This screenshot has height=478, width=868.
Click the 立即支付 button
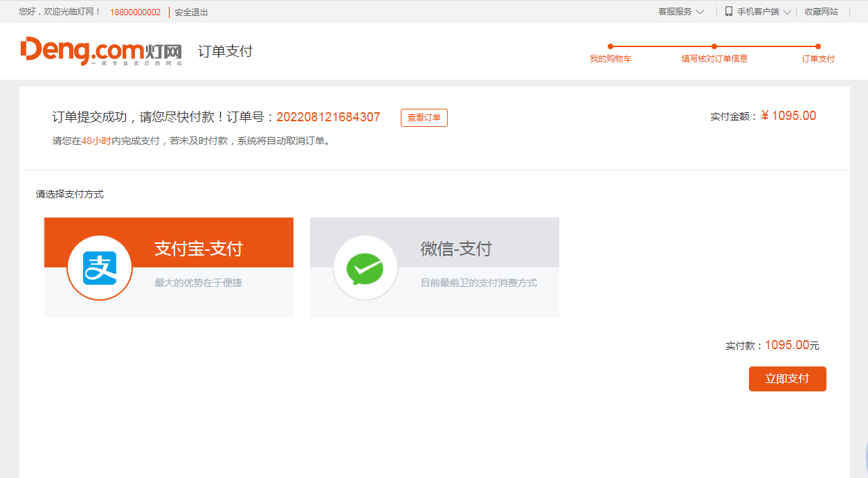[788, 379]
